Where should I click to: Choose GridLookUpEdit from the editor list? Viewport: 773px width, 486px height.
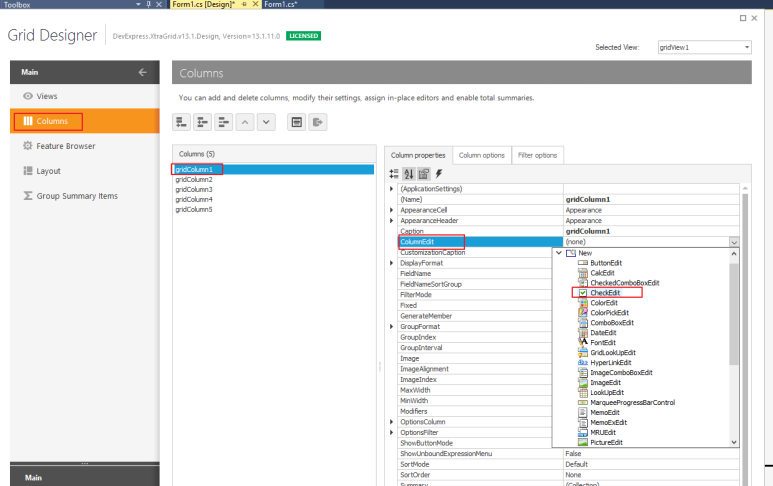(x=613, y=352)
